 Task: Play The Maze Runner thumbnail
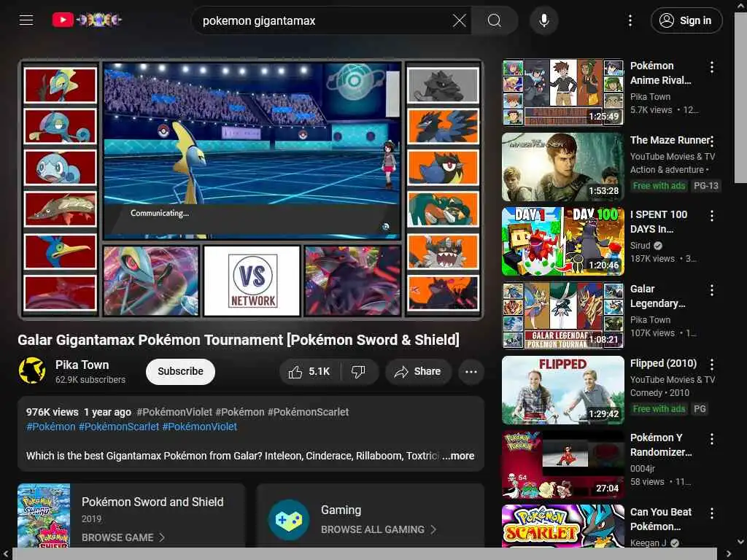coord(563,167)
